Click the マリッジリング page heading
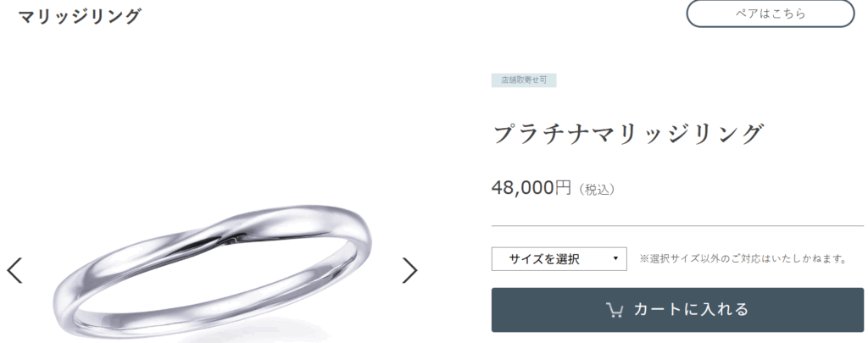The image size is (868, 343). pyautogui.click(x=80, y=16)
